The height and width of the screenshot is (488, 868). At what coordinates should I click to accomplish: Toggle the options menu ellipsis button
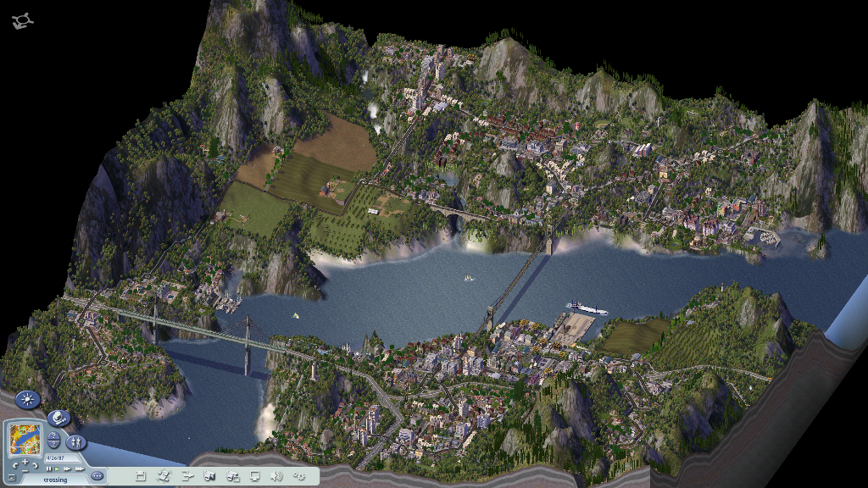coord(97,476)
